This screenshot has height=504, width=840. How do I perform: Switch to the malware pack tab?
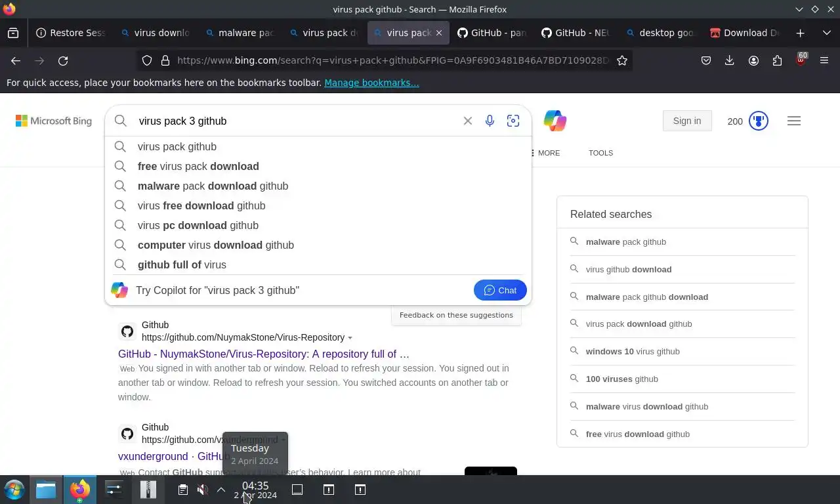tap(239, 33)
